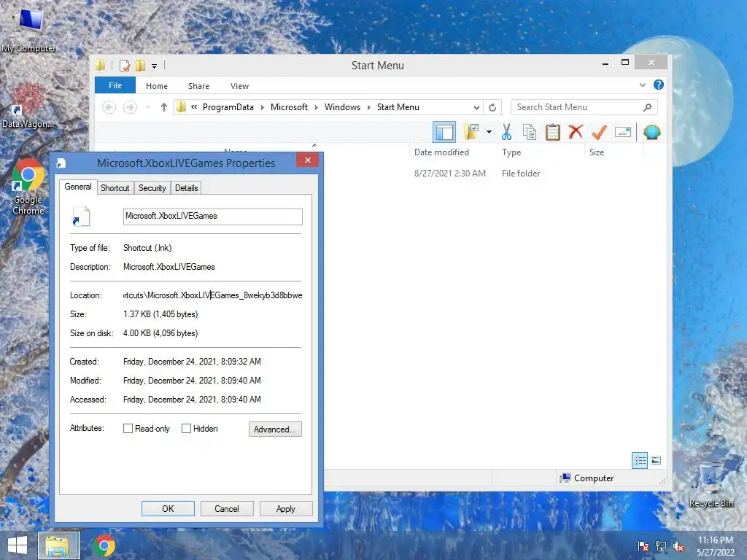Toggle the navigation pane toolbar icon
This screenshot has width=747, height=560.
click(x=444, y=133)
